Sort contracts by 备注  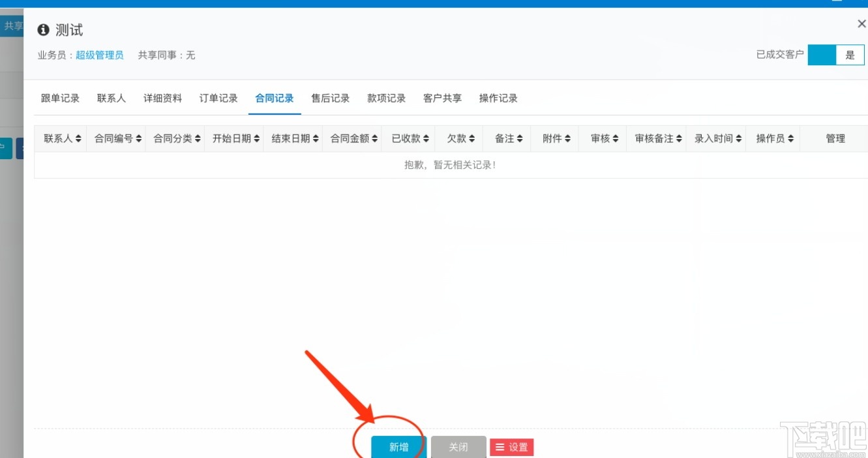click(x=518, y=138)
